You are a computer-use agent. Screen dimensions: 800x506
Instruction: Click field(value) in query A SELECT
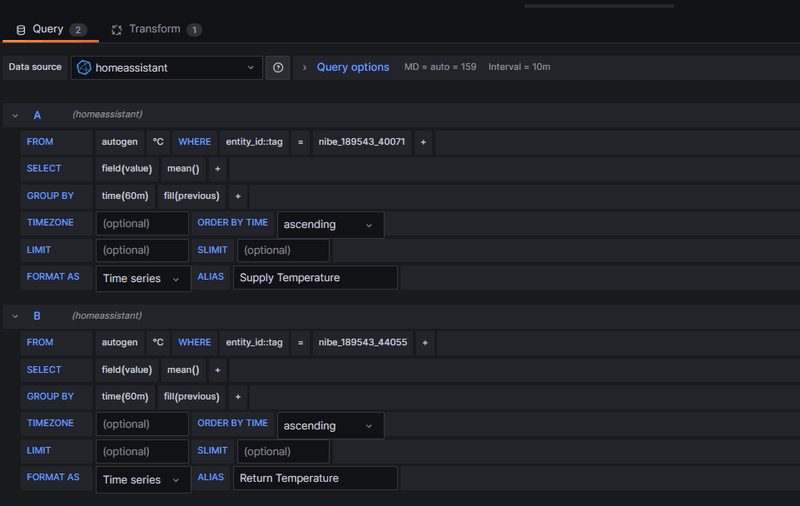127,169
